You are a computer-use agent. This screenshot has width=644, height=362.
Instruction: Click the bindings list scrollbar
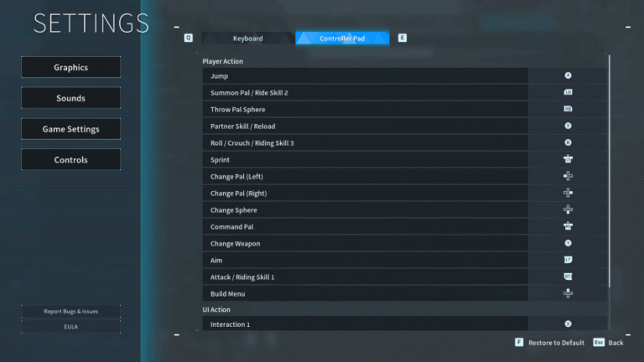pyautogui.click(x=609, y=171)
